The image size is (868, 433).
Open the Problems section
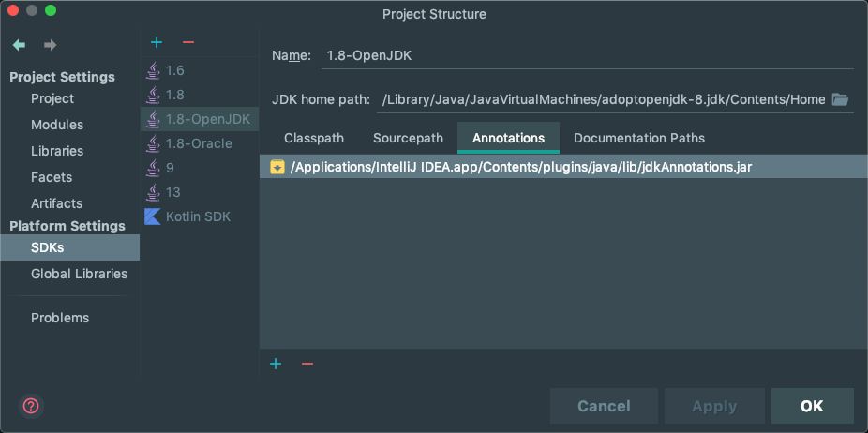click(x=60, y=318)
